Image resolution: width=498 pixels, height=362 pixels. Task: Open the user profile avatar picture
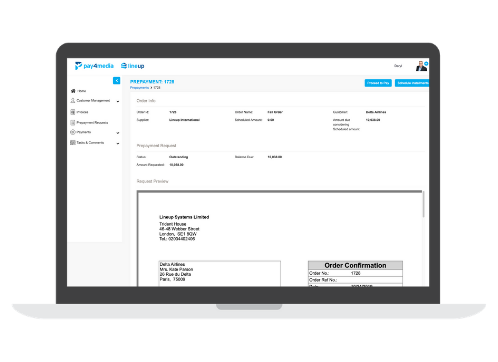[x=421, y=66]
